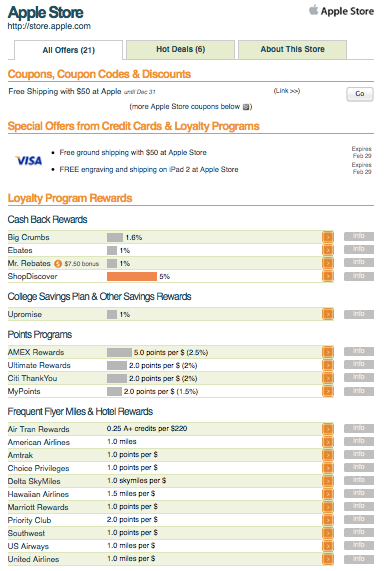Viewport: 384px width, 571px height.
Task: Click the orange arrow for AMEX Rewards
Action: tap(328, 352)
